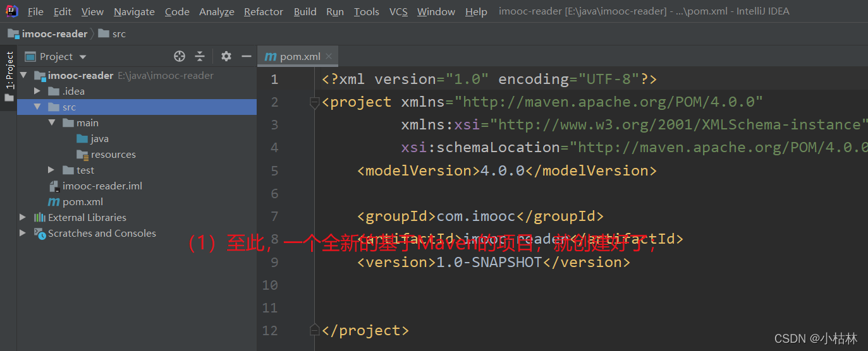Select the main folder row

(137, 122)
